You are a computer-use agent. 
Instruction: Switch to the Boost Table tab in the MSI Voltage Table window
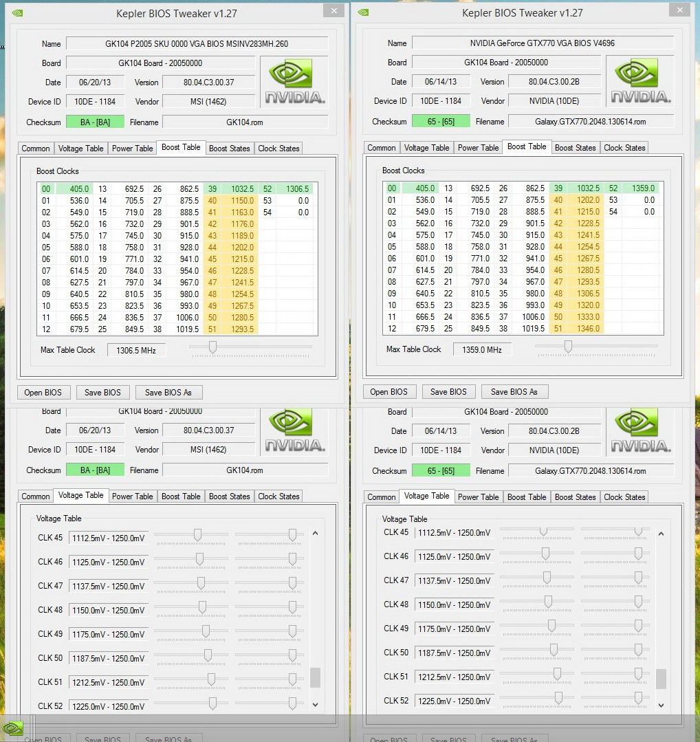point(181,497)
